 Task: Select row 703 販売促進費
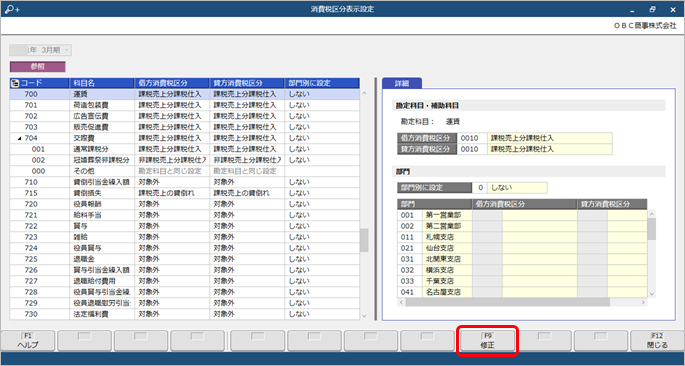(185, 127)
